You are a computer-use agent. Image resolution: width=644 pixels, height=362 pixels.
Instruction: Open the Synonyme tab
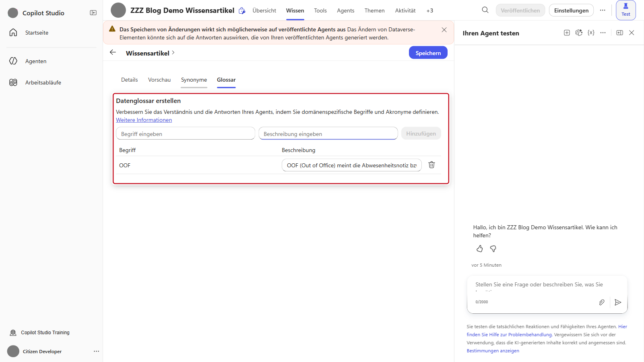194,80
